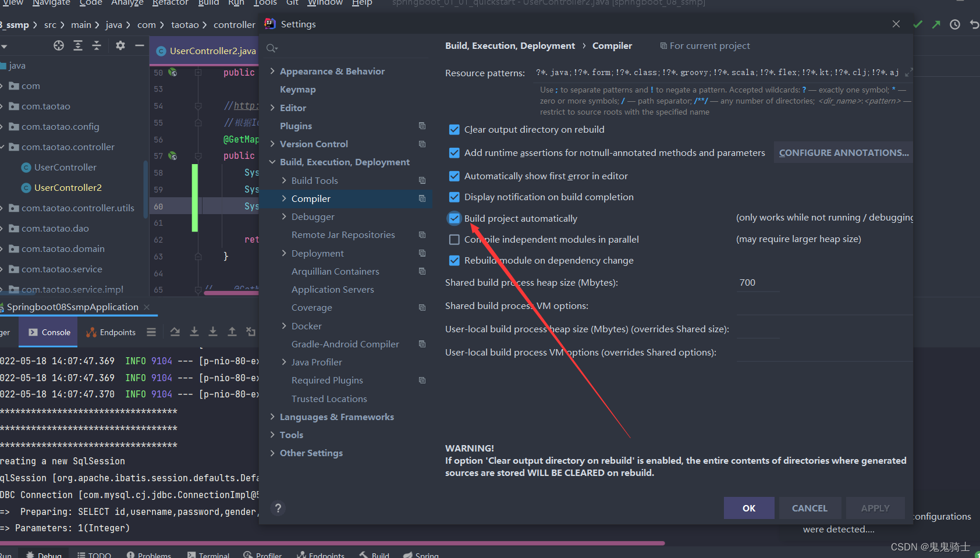Click the step over icon in debug toolbar

point(175,332)
